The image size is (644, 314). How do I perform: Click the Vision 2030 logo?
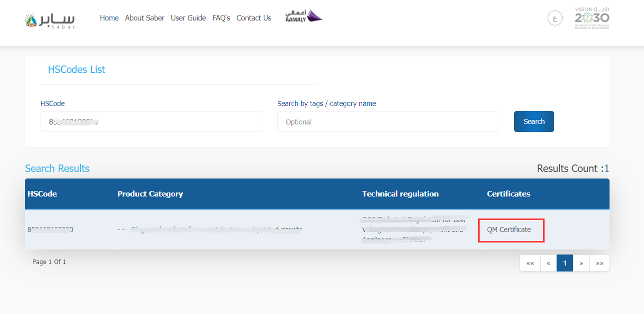tap(592, 18)
